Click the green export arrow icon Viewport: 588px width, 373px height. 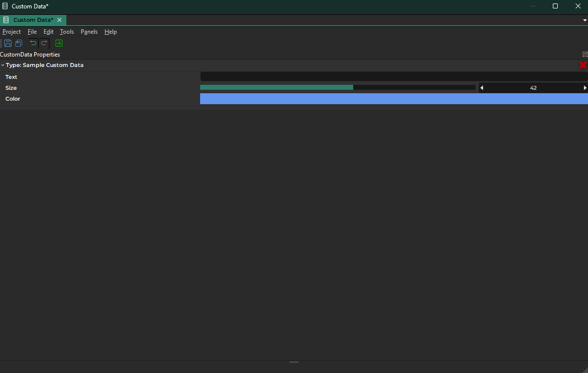(58, 43)
